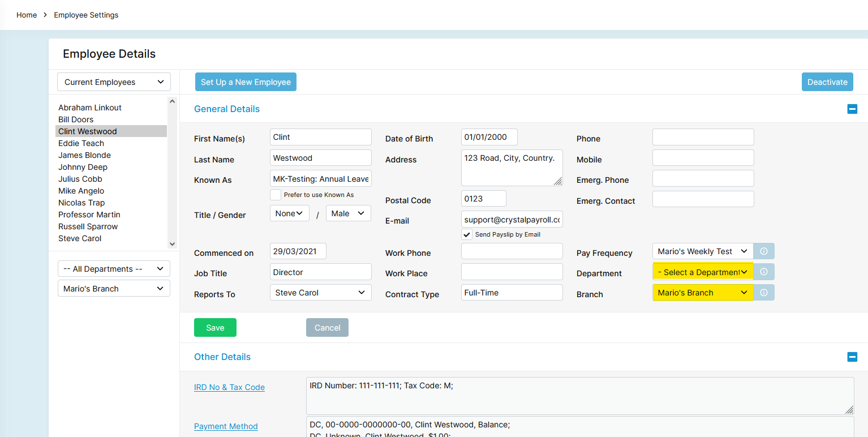This screenshot has height=437, width=868.
Task: Select Eddie Teach from the employee list
Action: [x=81, y=143]
